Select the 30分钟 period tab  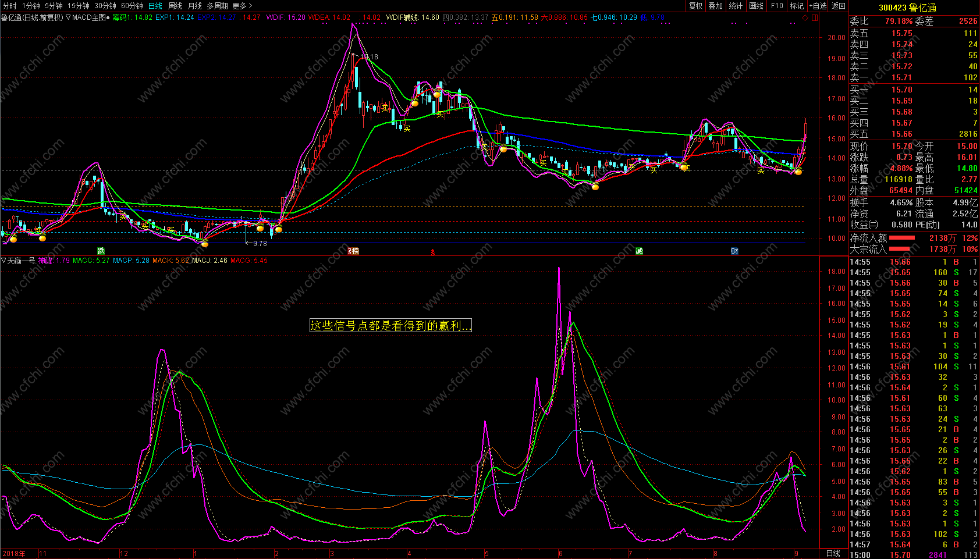(x=105, y=6)
